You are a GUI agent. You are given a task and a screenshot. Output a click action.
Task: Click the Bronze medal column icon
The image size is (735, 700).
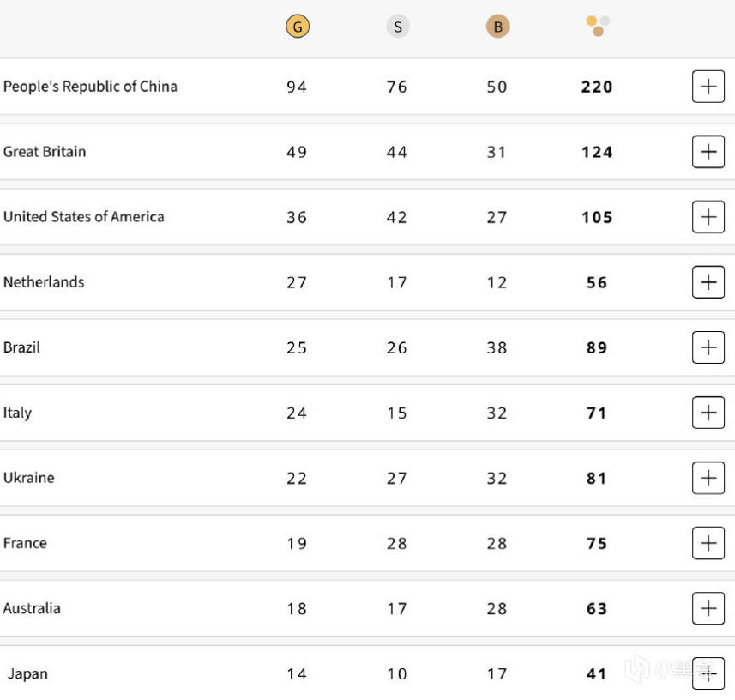tap(497, 27)
